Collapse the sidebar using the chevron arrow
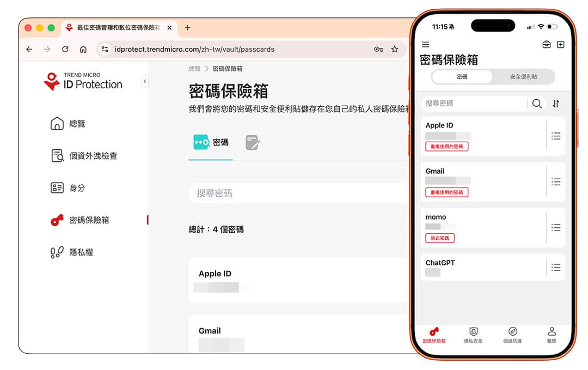588x370 pixels. click(144, 81)
